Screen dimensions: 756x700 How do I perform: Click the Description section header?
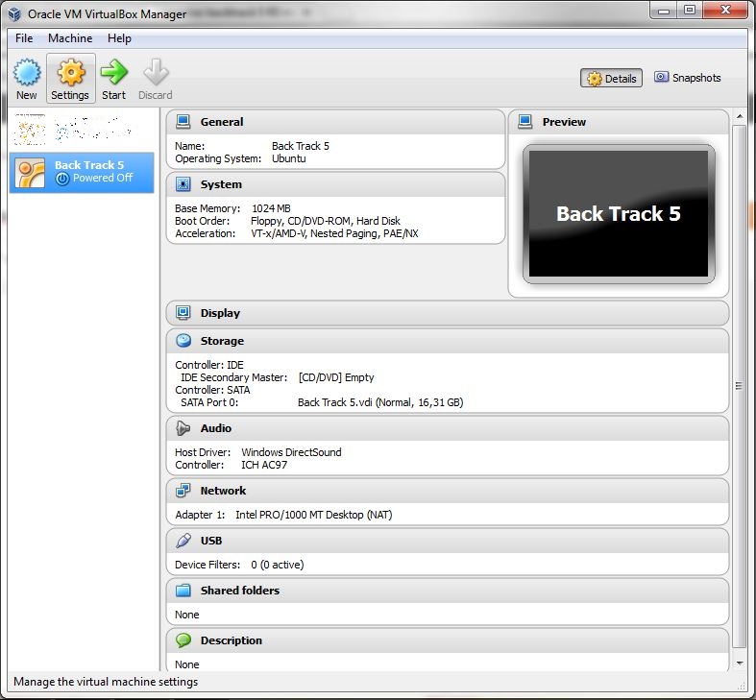tap(448, 640)
